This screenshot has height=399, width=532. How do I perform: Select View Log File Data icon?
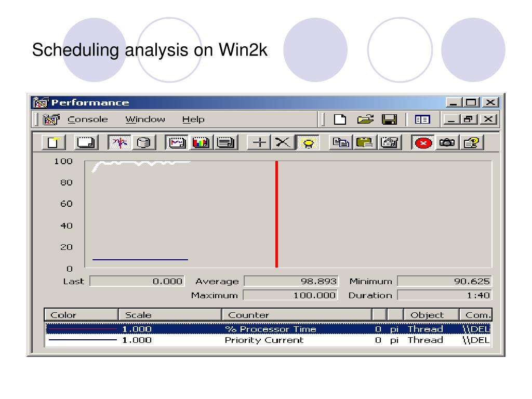click(143, 142)
